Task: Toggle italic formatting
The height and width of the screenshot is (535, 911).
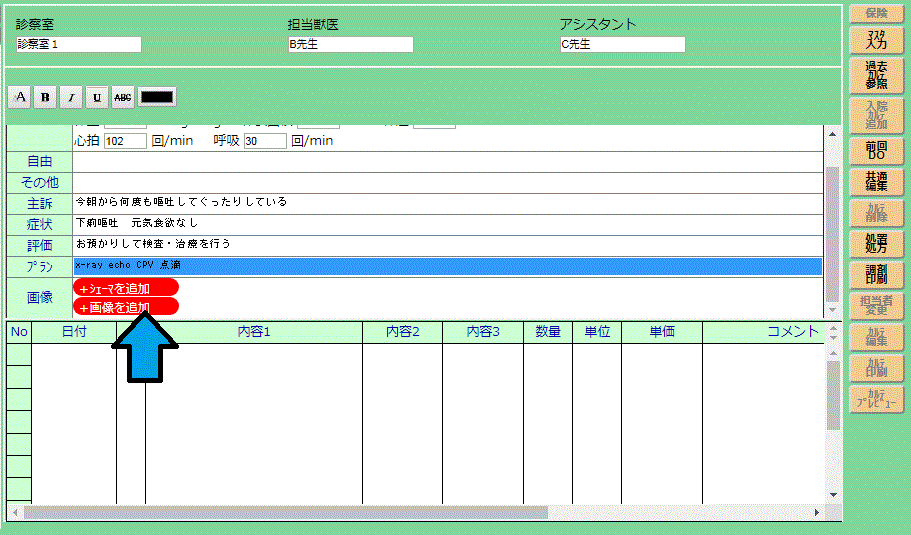Action: click(71, 97)
